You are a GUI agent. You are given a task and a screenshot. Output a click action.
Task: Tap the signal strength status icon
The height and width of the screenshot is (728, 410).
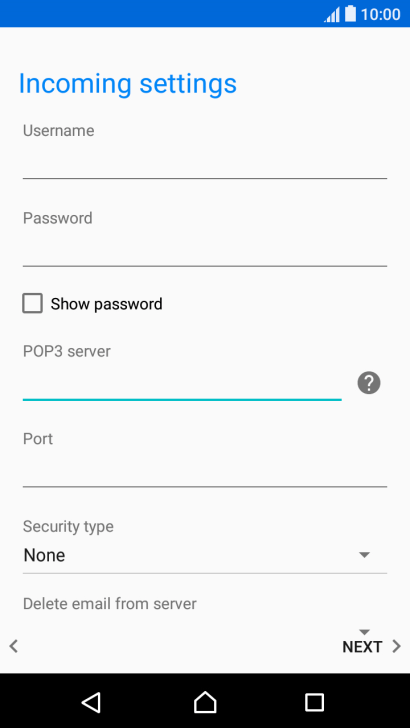point(332,14)
